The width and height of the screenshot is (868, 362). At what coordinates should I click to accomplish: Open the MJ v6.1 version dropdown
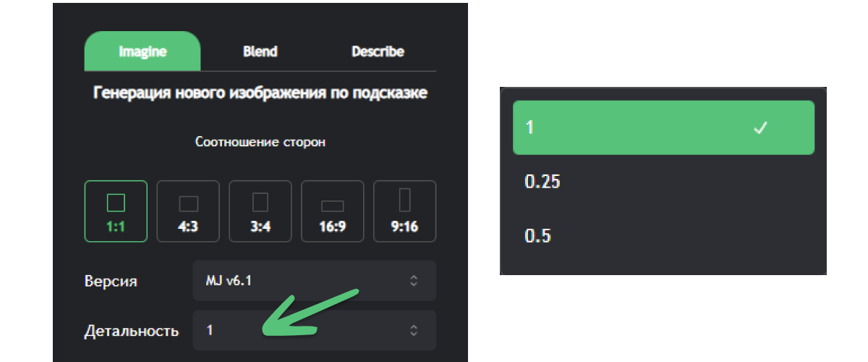(x=314, y=280)
